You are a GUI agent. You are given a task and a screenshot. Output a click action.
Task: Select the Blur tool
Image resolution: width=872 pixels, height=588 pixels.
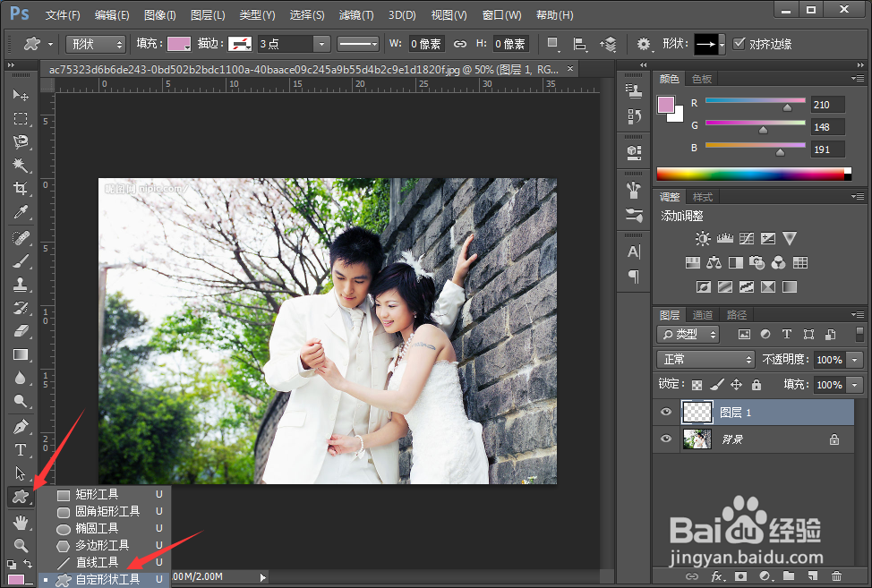click(x=21, y=378)
